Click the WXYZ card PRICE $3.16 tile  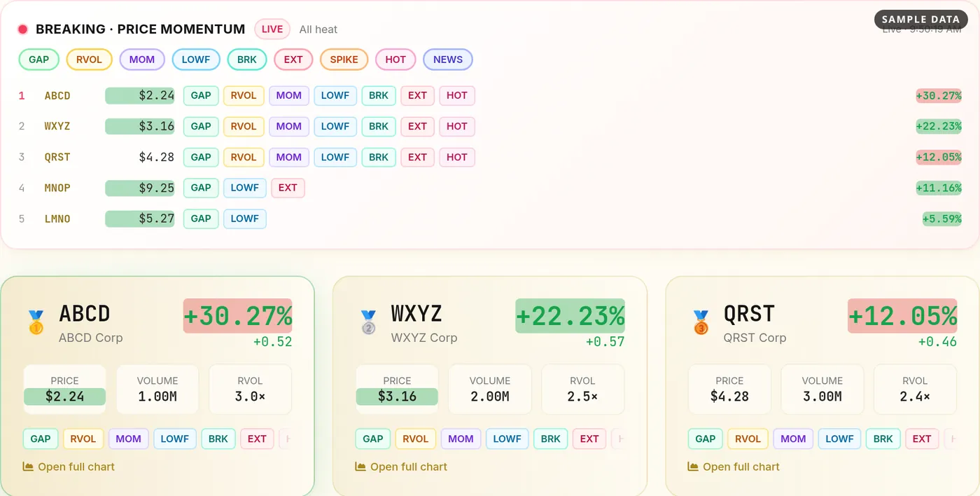point(397,390)
